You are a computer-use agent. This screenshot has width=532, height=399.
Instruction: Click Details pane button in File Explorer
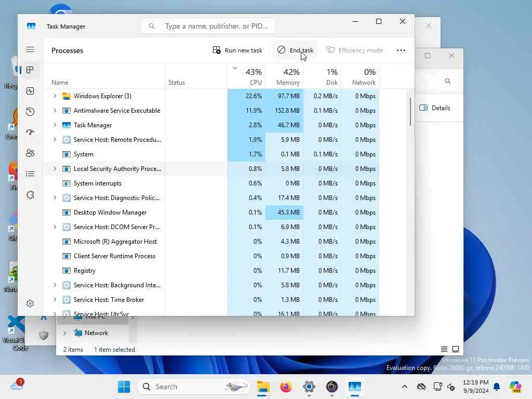[x=435, y=108]
